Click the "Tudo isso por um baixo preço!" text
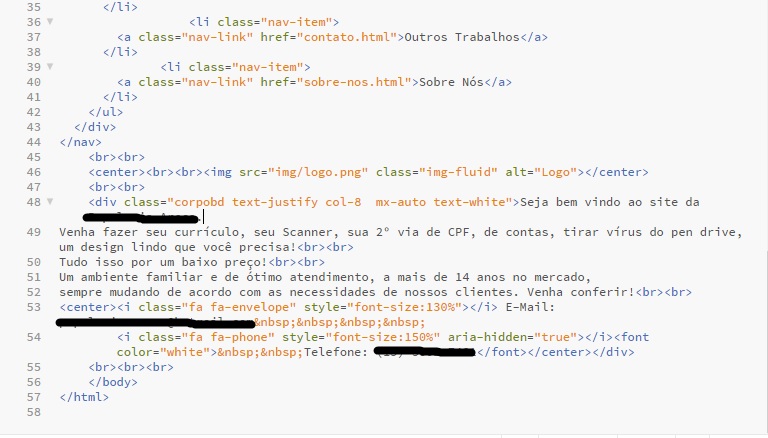 coord(163,262)
